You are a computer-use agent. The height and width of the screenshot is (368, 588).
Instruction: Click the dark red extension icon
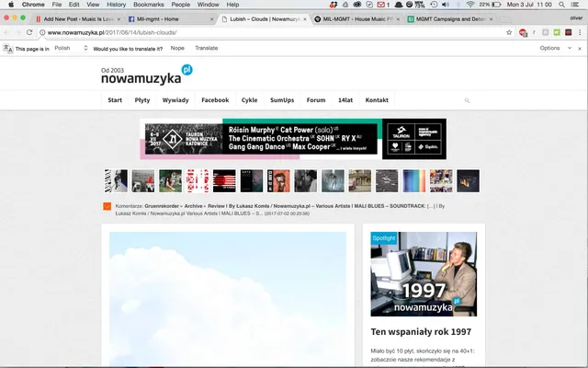569,33
